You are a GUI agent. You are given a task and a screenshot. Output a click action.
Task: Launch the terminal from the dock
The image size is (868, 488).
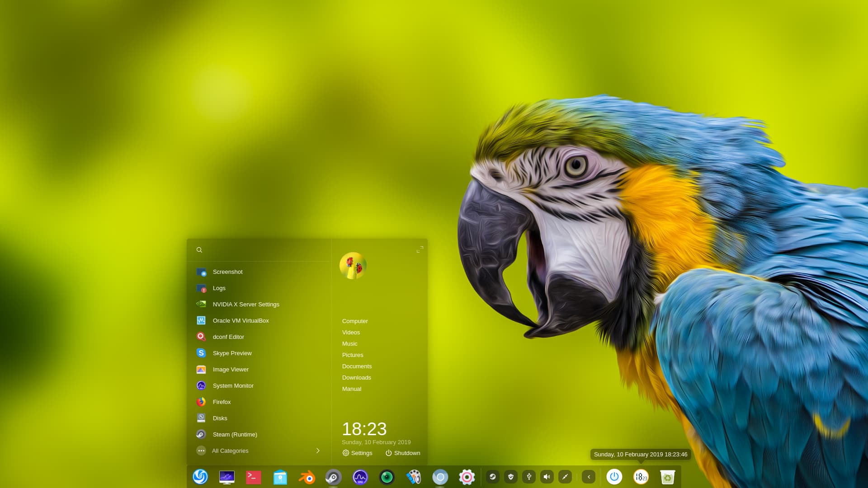coord(254,477)
